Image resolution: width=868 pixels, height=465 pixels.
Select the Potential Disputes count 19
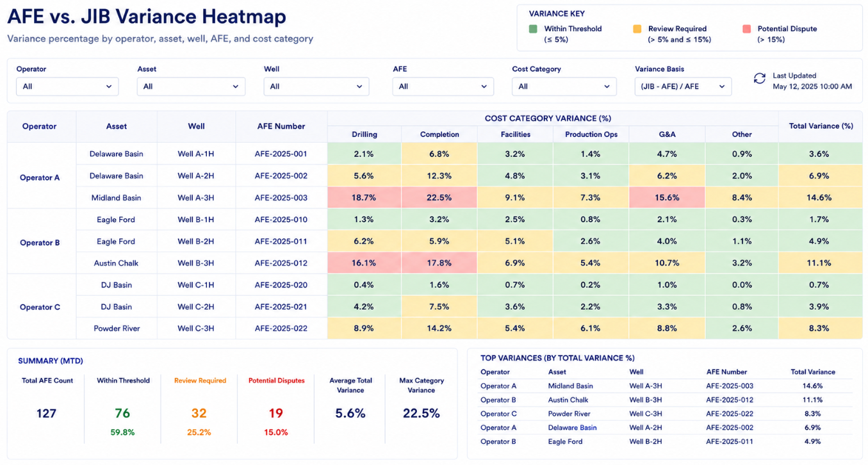(x=276, y=414)
